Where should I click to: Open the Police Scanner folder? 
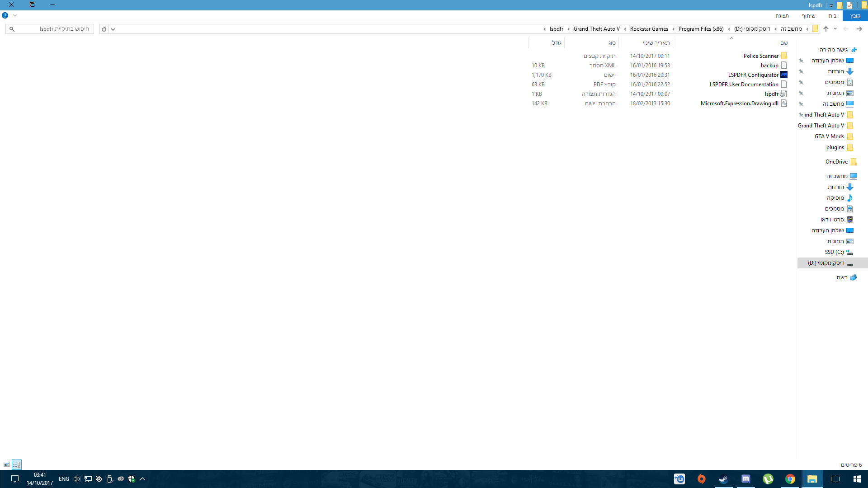point(761,56)
